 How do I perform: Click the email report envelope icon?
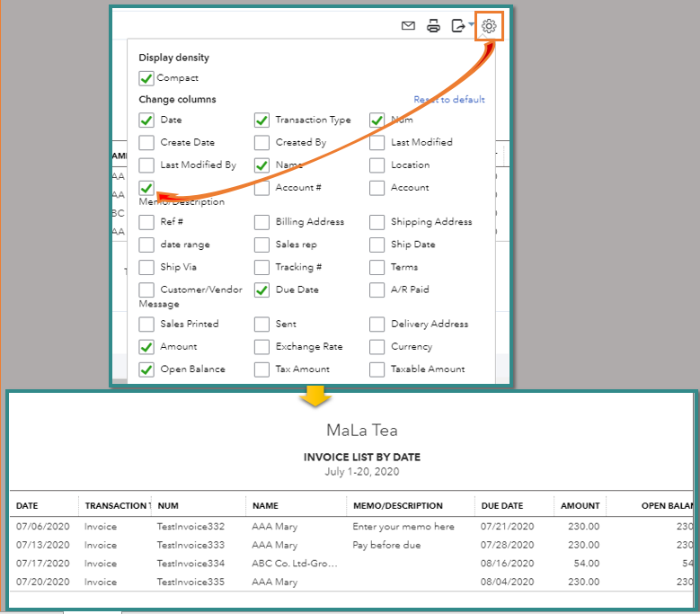pos(408,26)
